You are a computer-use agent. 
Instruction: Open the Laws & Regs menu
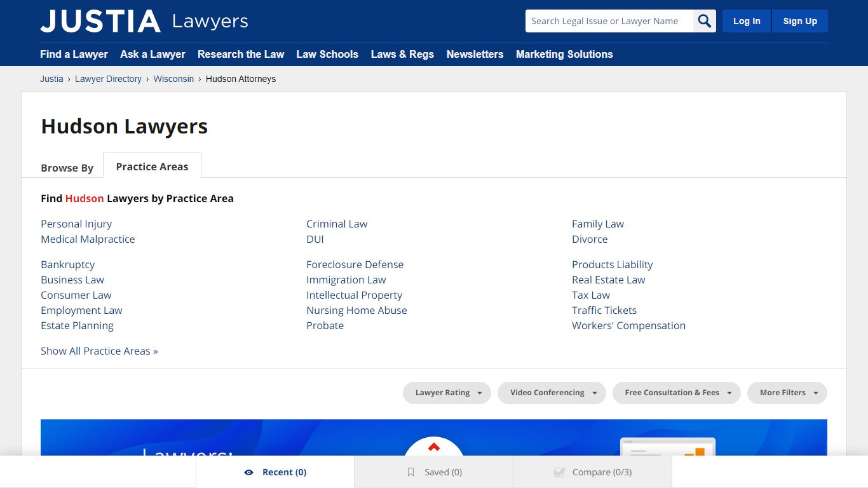(x=402, y=54)
